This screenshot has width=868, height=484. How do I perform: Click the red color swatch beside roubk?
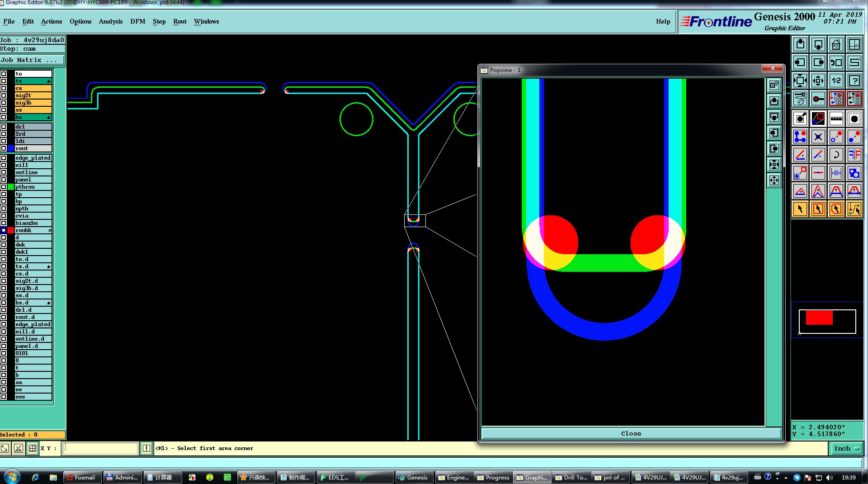tap(11, 230)
